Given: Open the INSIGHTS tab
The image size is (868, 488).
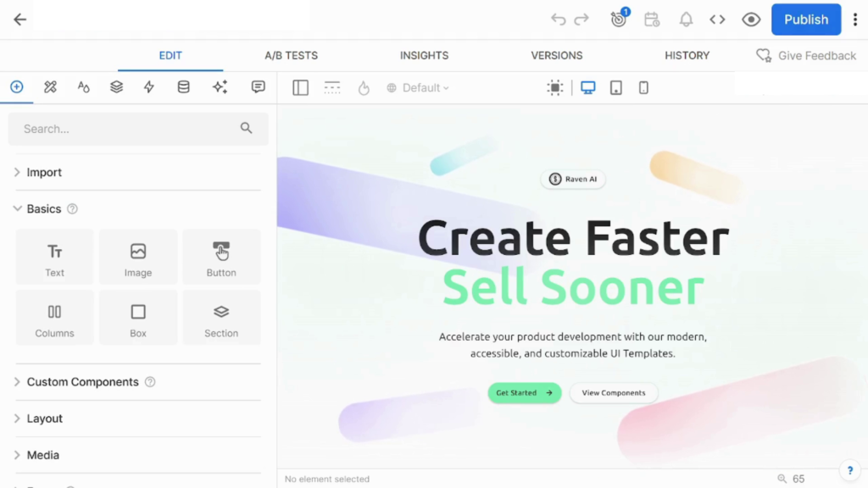Looking at the screenshot, I should [424, 55].
